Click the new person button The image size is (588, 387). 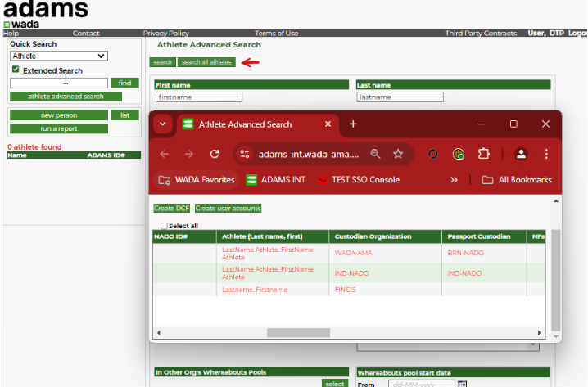[59, 115]
